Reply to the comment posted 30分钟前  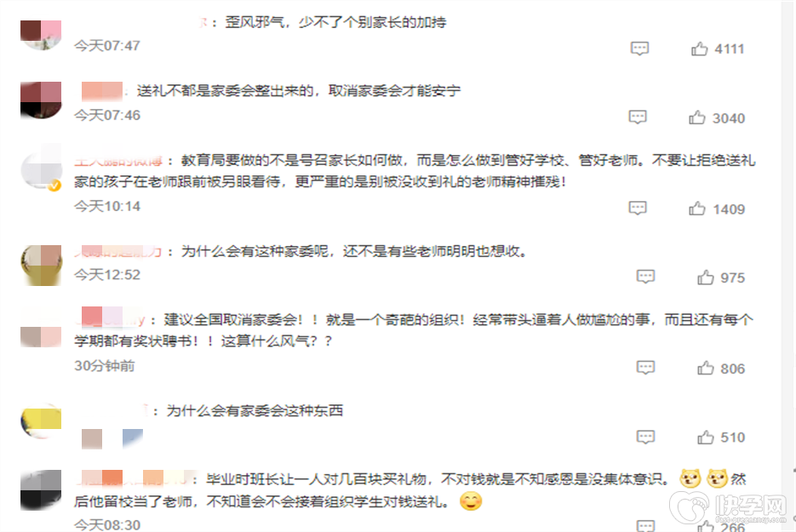tap(645, 368)
